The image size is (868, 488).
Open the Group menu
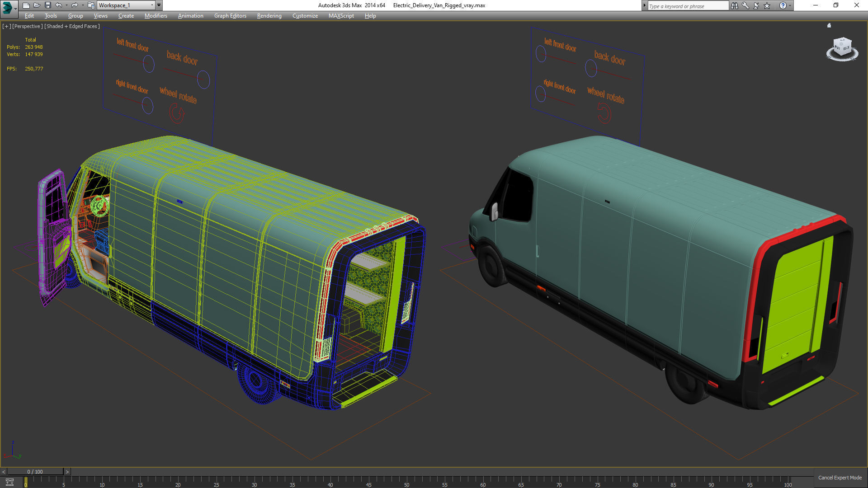[x=75, y=16]
